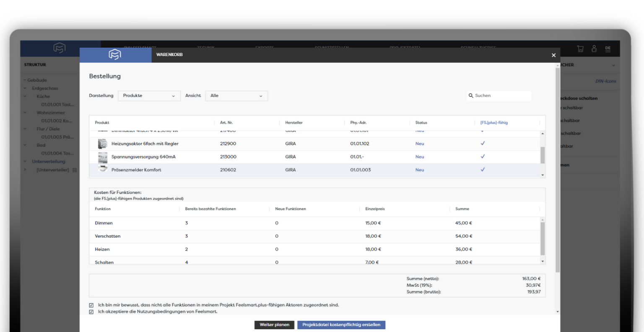Click the article number 212900
The width and height of the screenshot is (644, 332).
point(228,144)
